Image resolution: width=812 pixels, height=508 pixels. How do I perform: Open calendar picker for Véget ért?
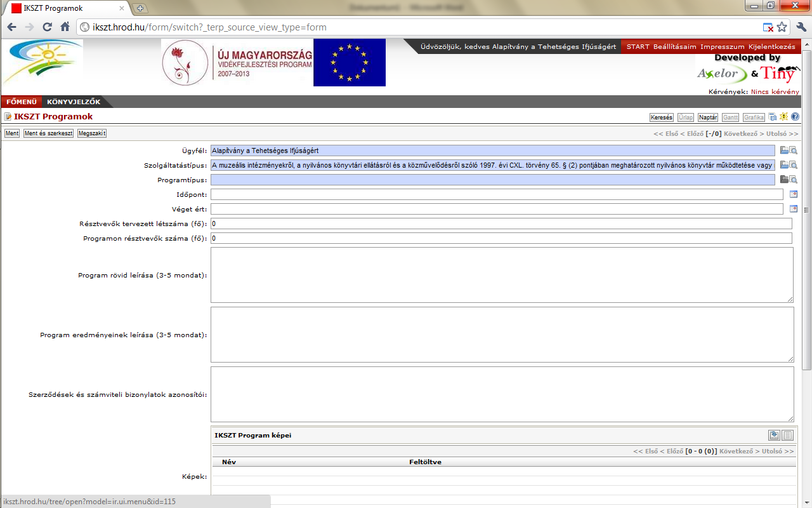coord(793,208)
